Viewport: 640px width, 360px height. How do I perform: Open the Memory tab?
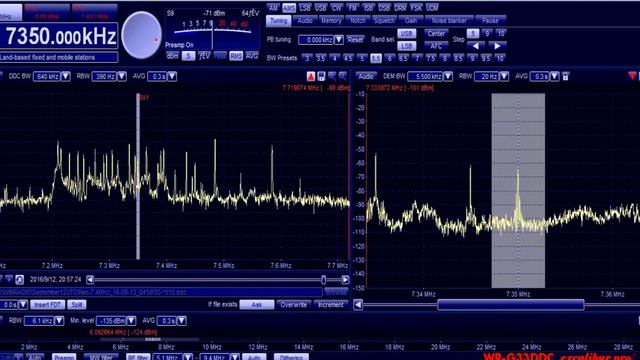(x=331, y=20)
